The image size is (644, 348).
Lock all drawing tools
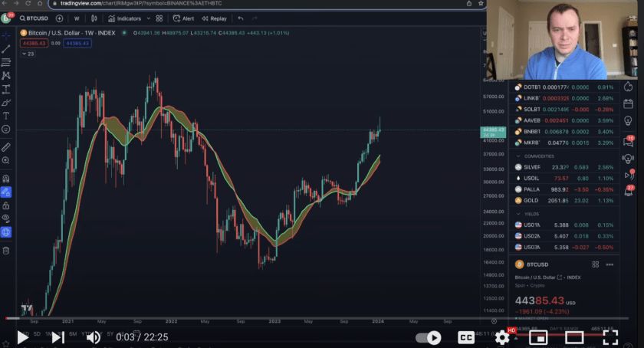click(x=6, y=205)
